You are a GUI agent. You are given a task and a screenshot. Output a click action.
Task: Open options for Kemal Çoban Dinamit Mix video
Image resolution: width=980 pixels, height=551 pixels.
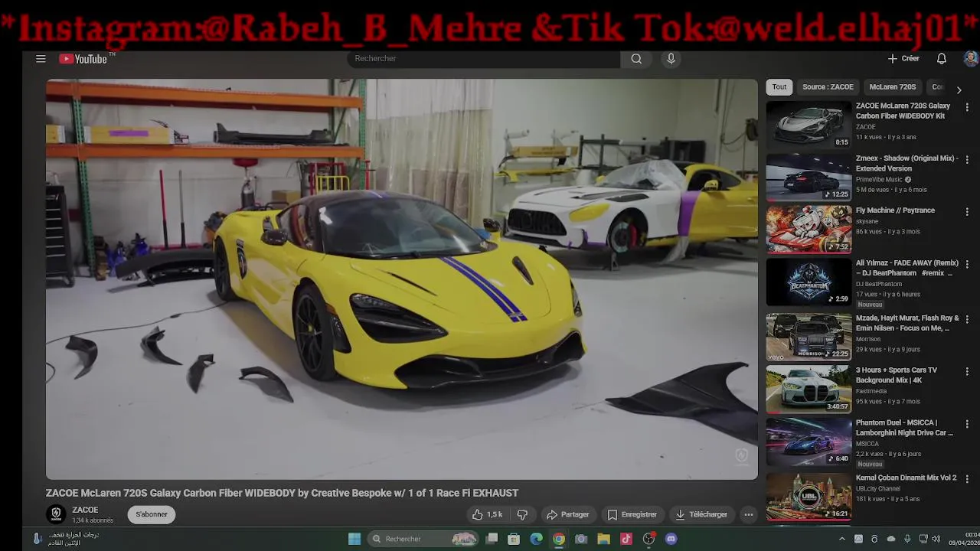[x=967, y=478]
